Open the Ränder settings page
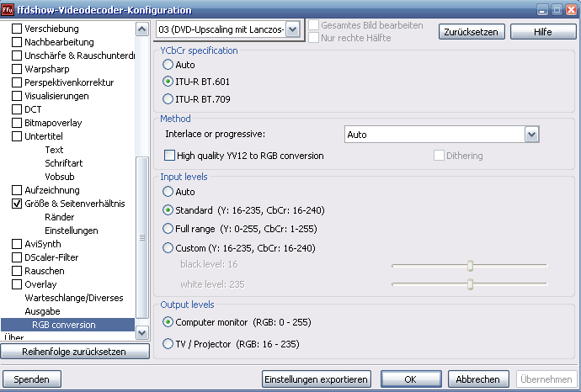 click(60, 217)
